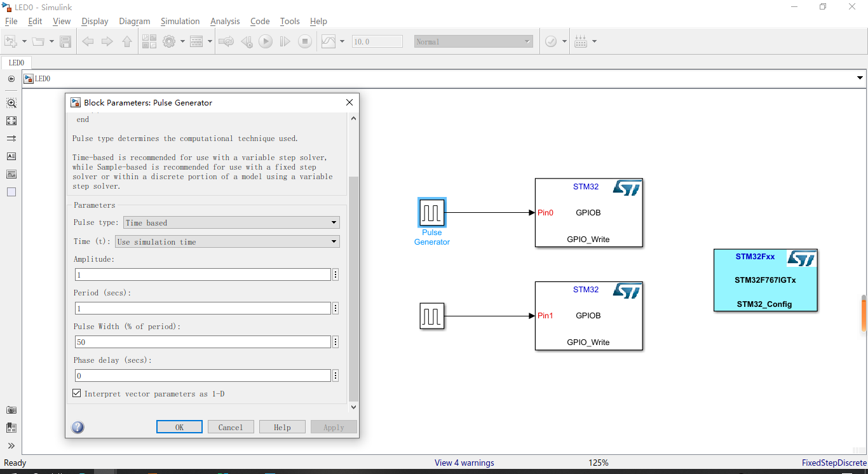Click the Pulse Width input field
Viewport: 868px width, 474px height.
tap(203, 342)
